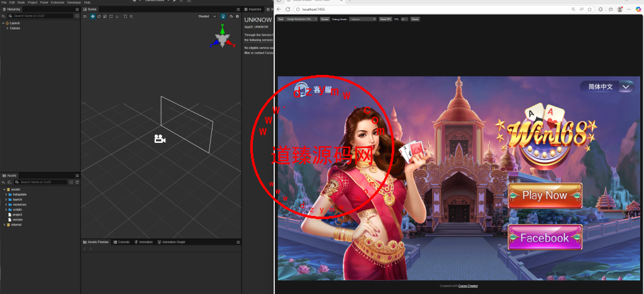The width and height of the screenshot is (644, 294).
Task: Select the Assets Preview tab
Action: click(x=96, y=242)
